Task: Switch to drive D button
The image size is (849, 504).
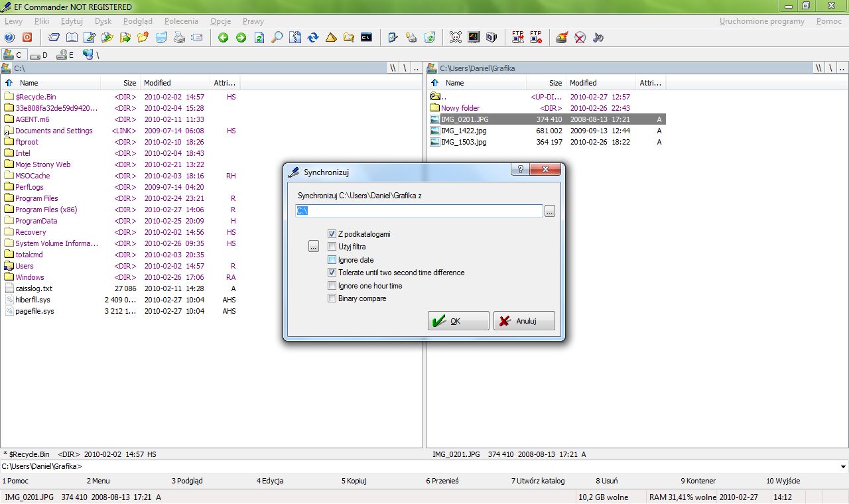Action: click(39, 55)
